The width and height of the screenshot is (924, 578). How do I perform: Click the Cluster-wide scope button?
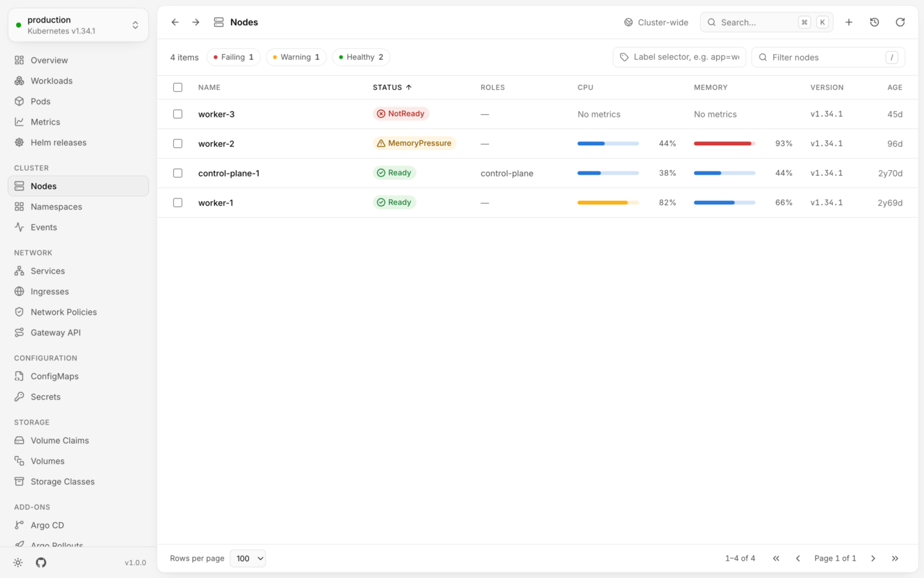point(656,22)
